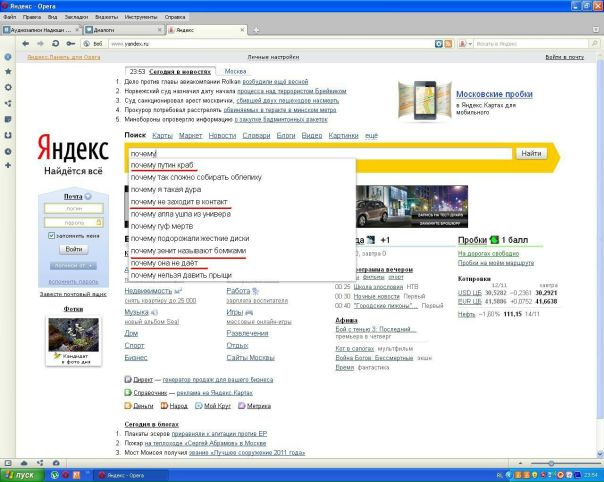The width and height of the screenshot is (604, 482).
Task: Open the 'Карты' link above search box
Action: (162, 135)
